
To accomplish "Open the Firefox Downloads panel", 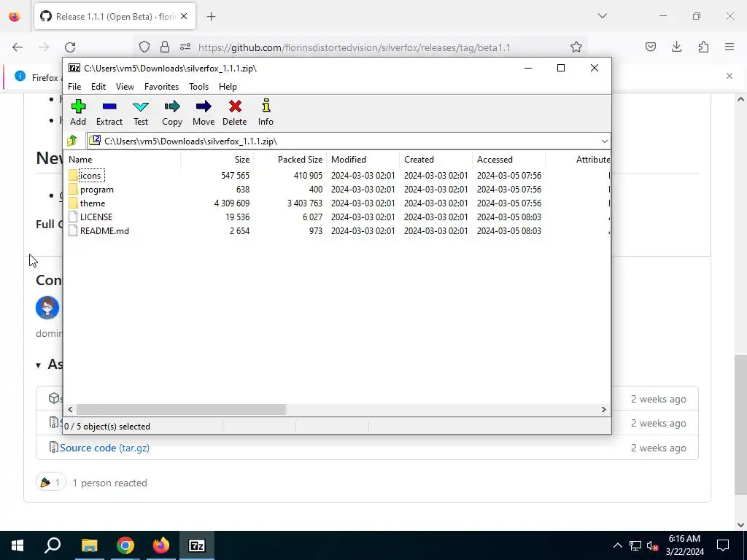I will tap(676, 47).
